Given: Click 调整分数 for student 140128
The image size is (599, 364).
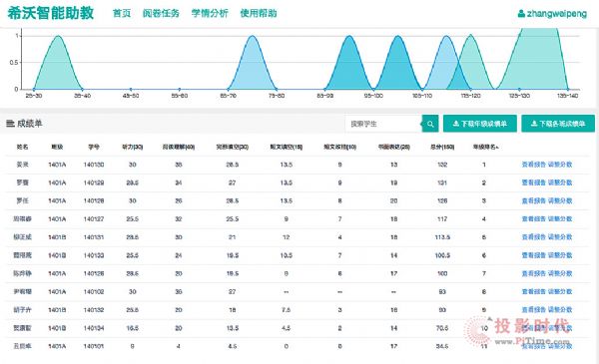Looking at the screenshot, I should (x=560, y=200).
